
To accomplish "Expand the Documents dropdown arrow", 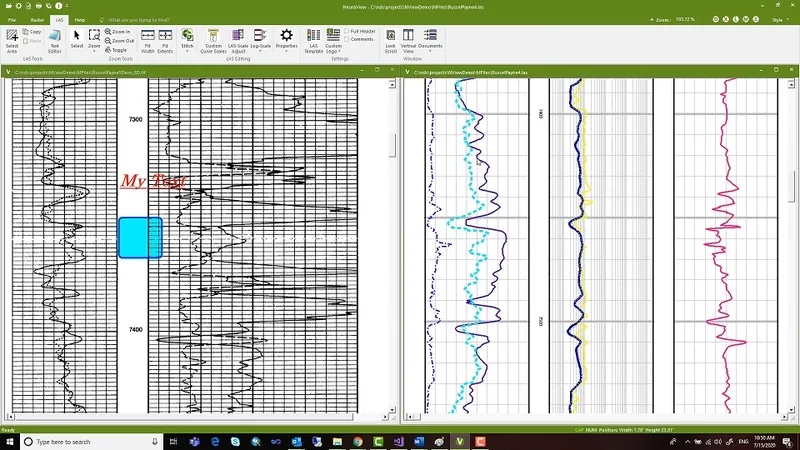I will (430, 52).
